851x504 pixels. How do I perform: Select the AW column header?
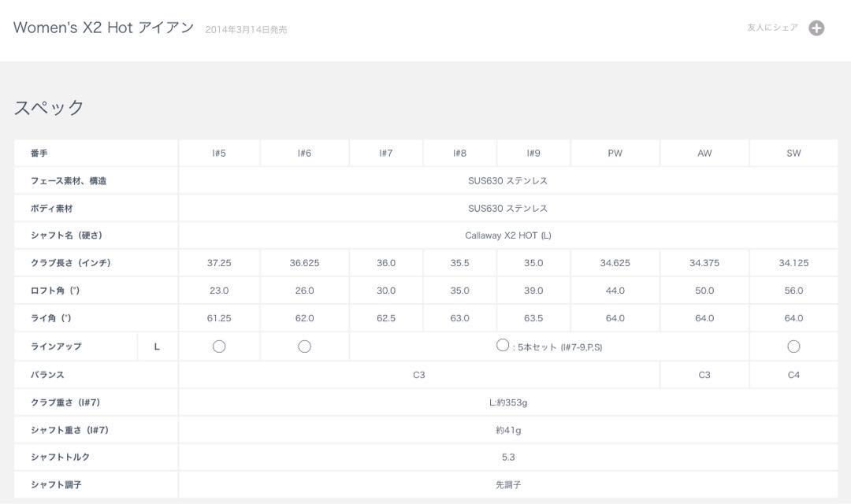coord(704,153)
